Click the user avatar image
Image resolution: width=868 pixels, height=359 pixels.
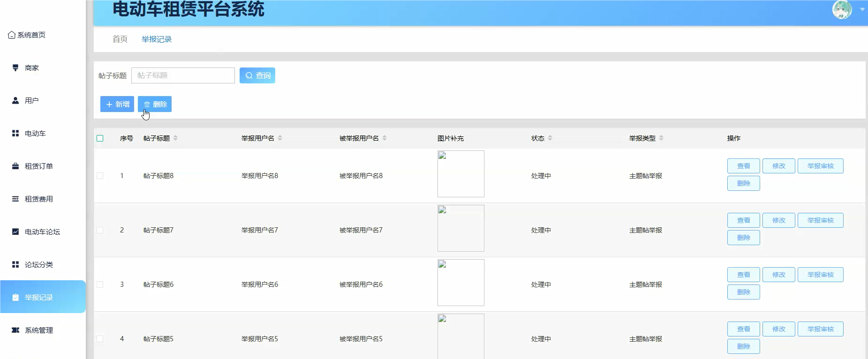pos(842,9)
